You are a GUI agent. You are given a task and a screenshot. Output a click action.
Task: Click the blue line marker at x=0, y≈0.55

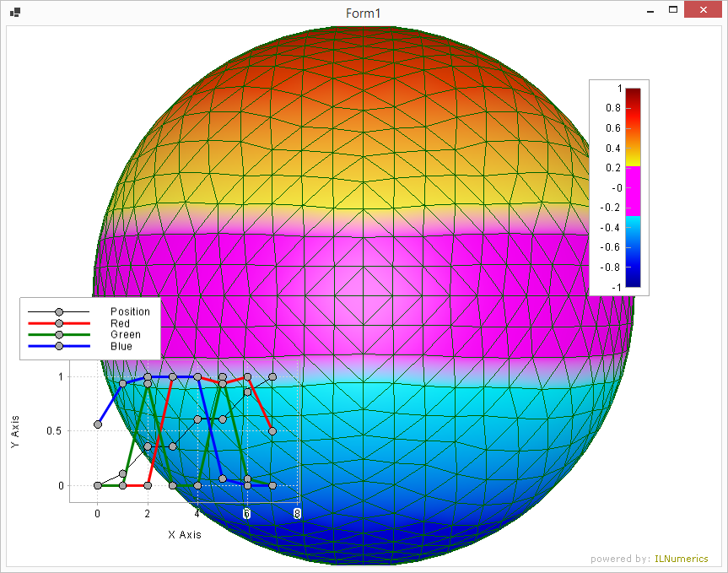(98, 424)
